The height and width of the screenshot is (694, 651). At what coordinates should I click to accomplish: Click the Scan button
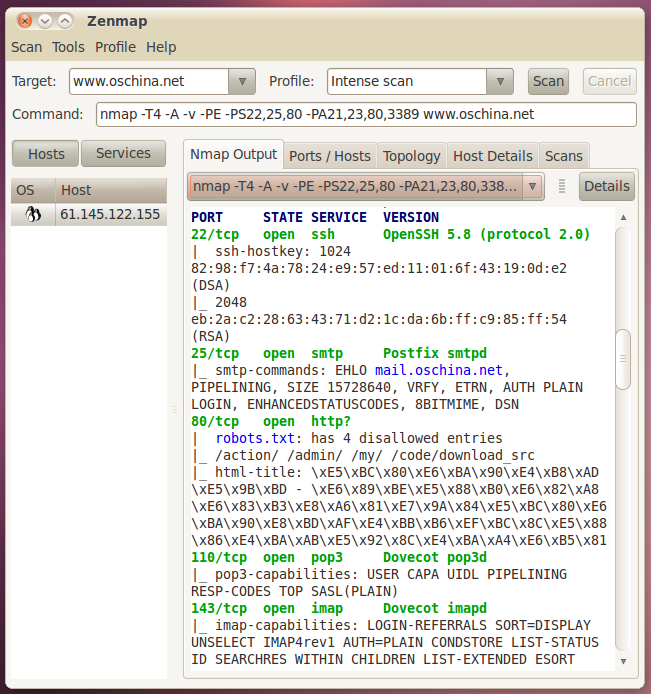coord(548,81)
